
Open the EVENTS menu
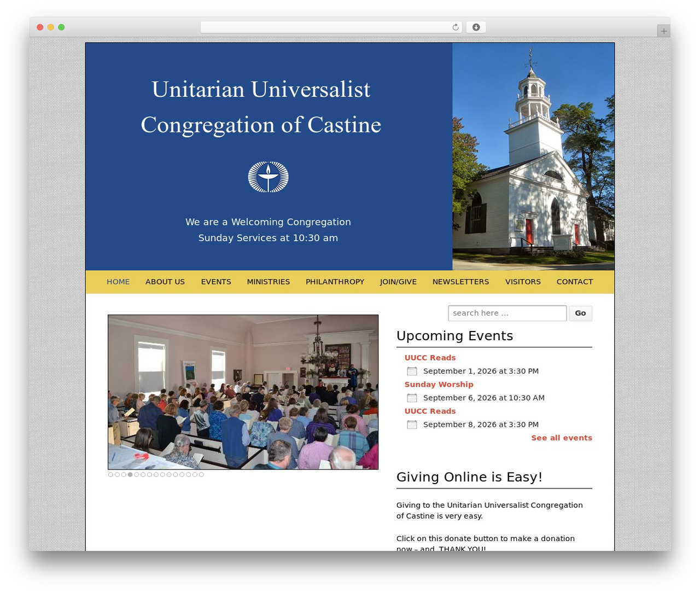(216, 282)
